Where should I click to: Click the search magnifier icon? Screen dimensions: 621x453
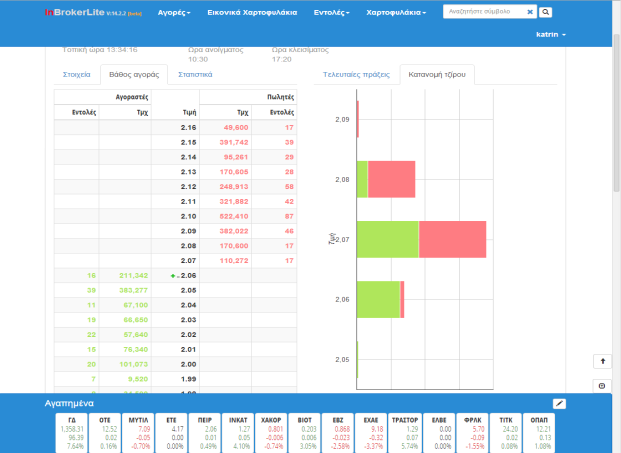coord(546,13)
